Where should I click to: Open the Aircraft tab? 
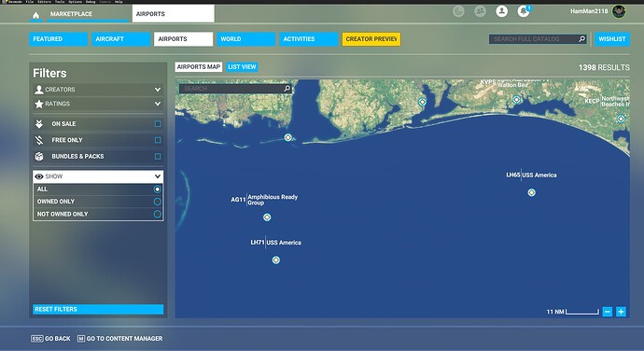click(120, 39)
